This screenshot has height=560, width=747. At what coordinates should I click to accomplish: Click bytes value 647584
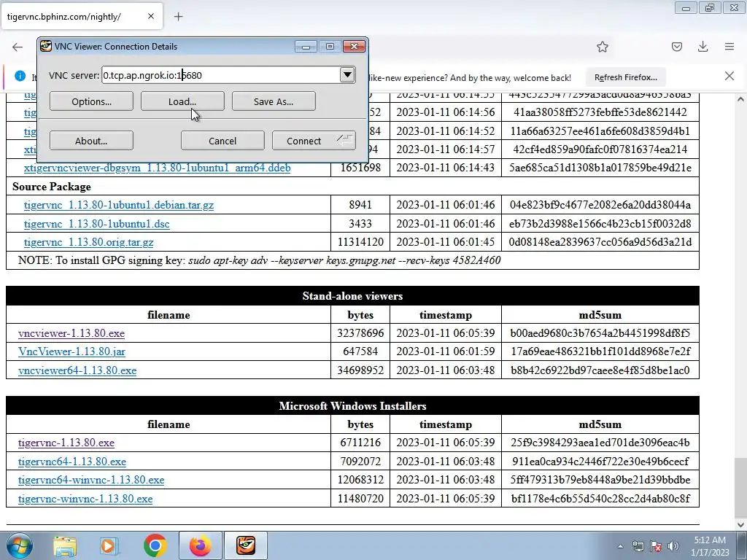tap(360, 351)
